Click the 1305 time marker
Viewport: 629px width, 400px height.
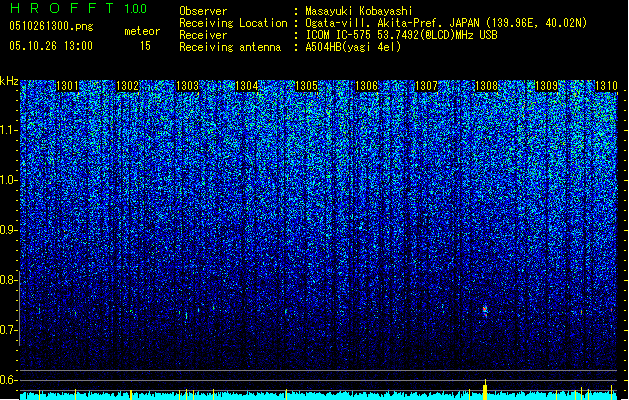(306, 86)
